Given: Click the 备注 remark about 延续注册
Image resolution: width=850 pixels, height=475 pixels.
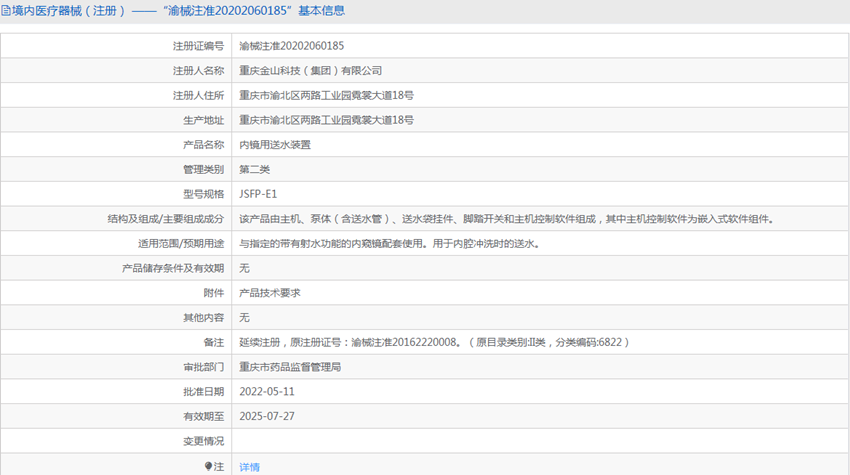Looking at the screenshot, I should click(434, 342).
